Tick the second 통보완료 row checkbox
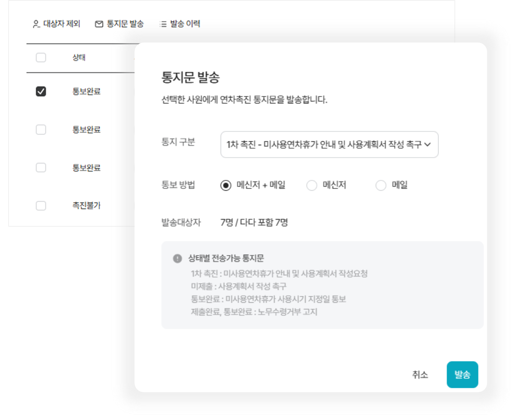Image resolution: width=515 pixels, height=420 pixels. click(41, 130)
